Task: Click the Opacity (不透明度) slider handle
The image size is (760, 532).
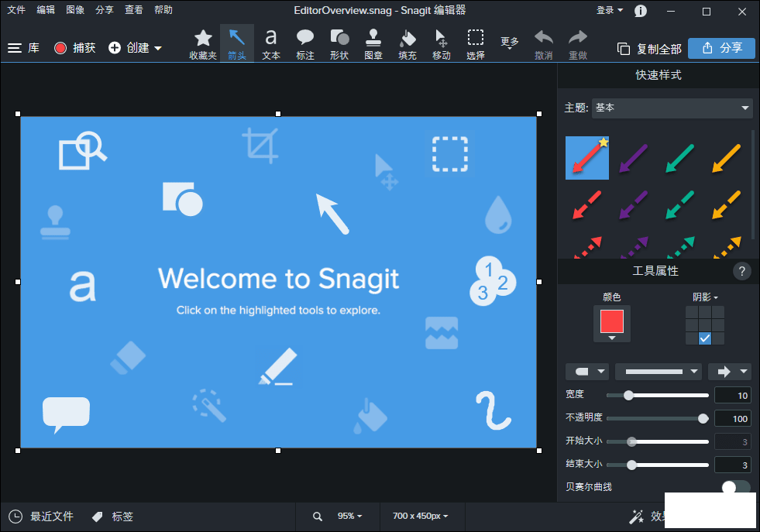Action: pyautogui.click(x=703, y=419)
